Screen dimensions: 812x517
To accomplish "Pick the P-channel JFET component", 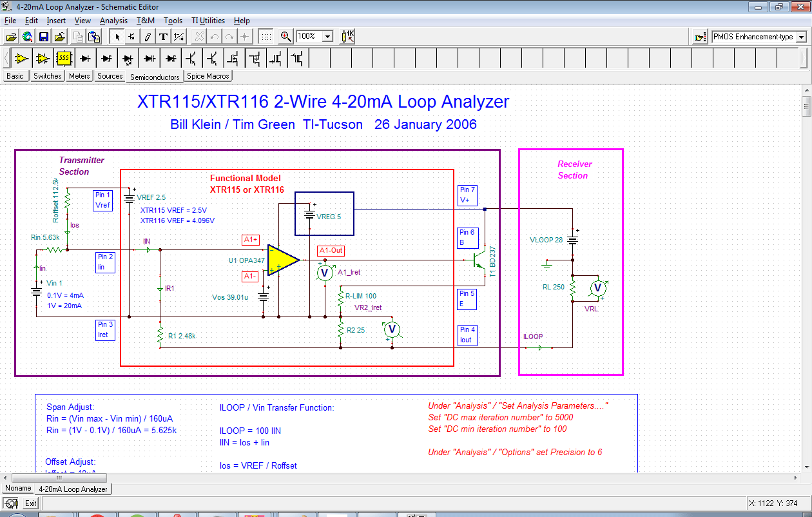I will coord(298,59).
